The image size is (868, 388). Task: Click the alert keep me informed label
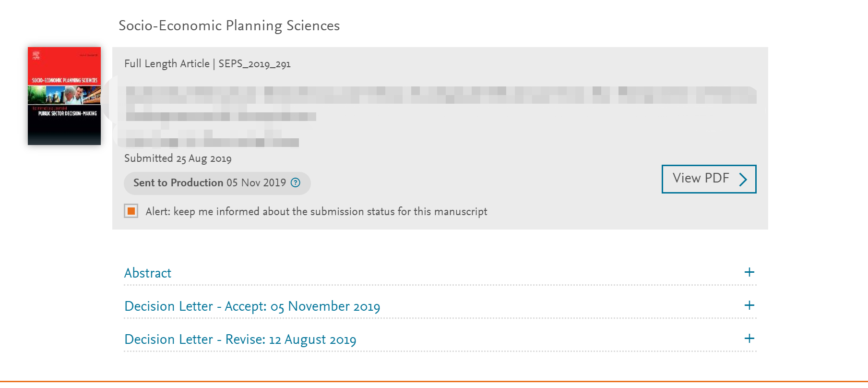pyautogui.click(x=316, y=211)
